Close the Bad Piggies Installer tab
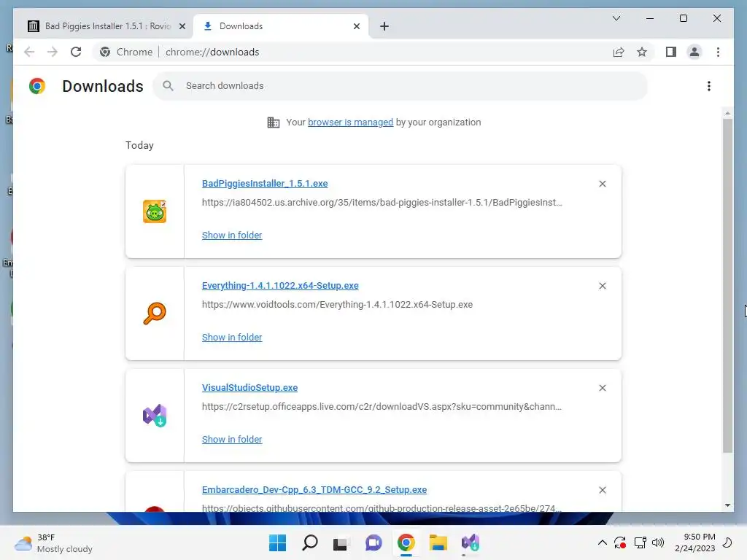 pos(182,26)
